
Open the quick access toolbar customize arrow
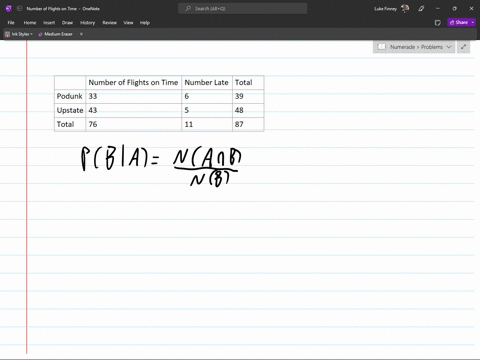(81, 34)
